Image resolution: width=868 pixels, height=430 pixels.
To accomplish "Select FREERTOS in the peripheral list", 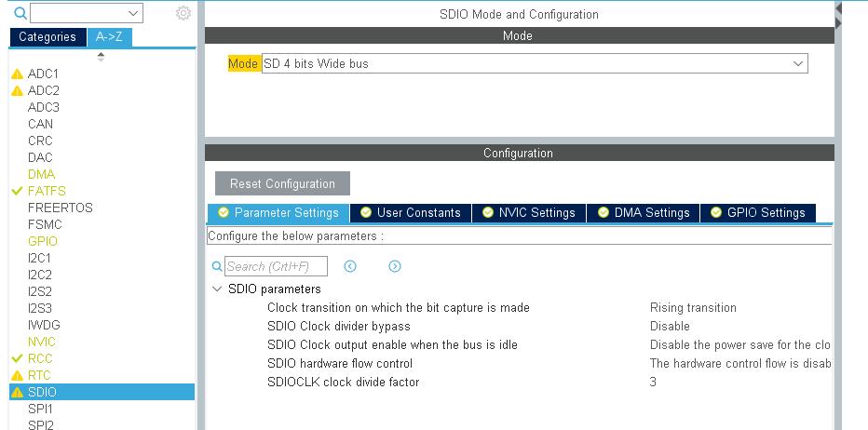I will [x=61, y=208].
